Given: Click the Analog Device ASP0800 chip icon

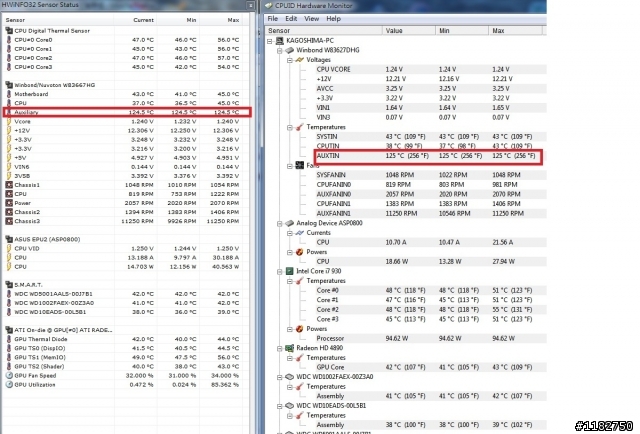Looking at the screenshot, I should click(x=289, y=223).
